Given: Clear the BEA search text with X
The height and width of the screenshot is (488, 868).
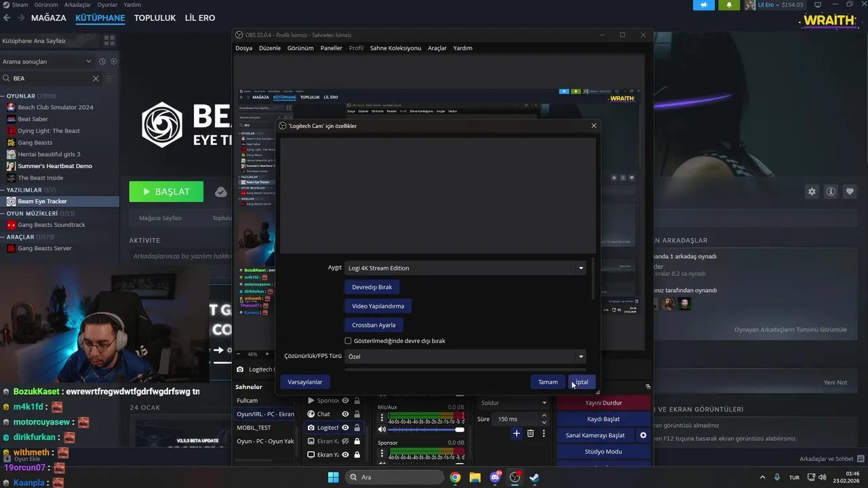Looking at the screenshot, I should (96, 79).
